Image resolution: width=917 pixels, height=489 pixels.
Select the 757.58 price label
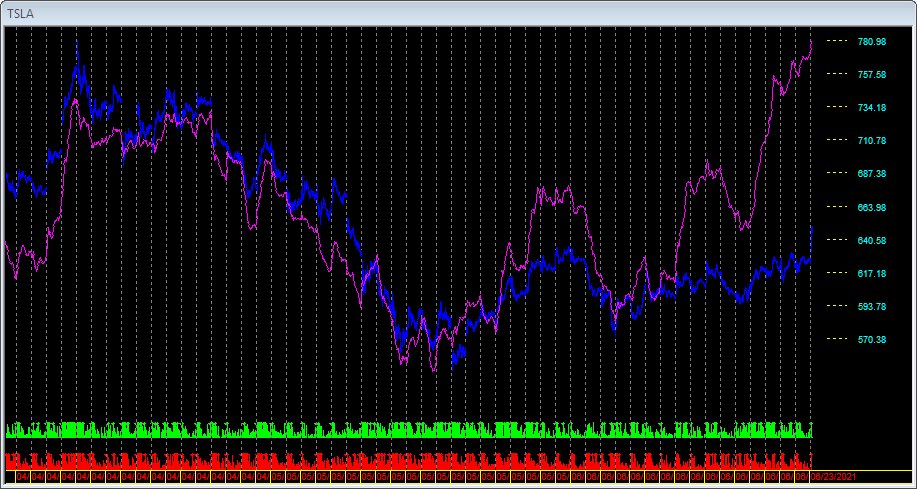pos(872,74)
